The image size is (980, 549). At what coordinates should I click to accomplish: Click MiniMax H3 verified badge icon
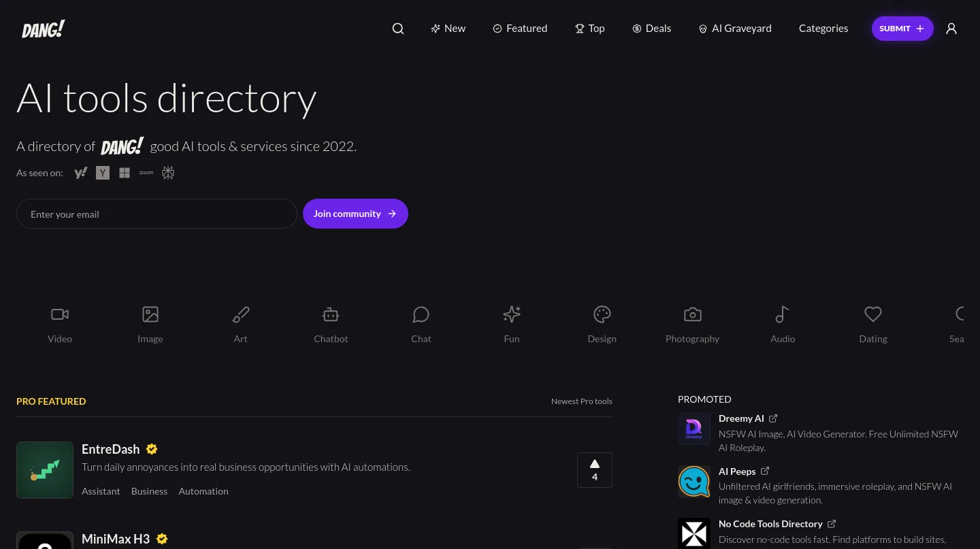coord(162,539)
